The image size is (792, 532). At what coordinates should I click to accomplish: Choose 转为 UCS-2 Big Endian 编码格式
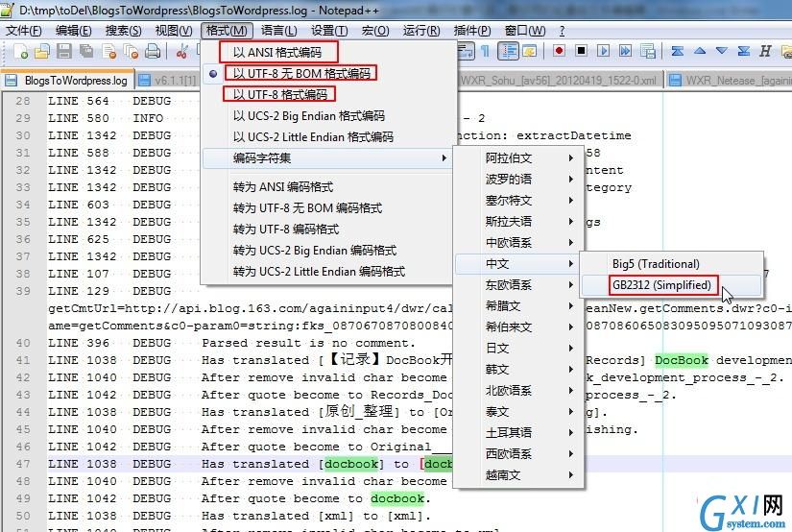[327, 251]
